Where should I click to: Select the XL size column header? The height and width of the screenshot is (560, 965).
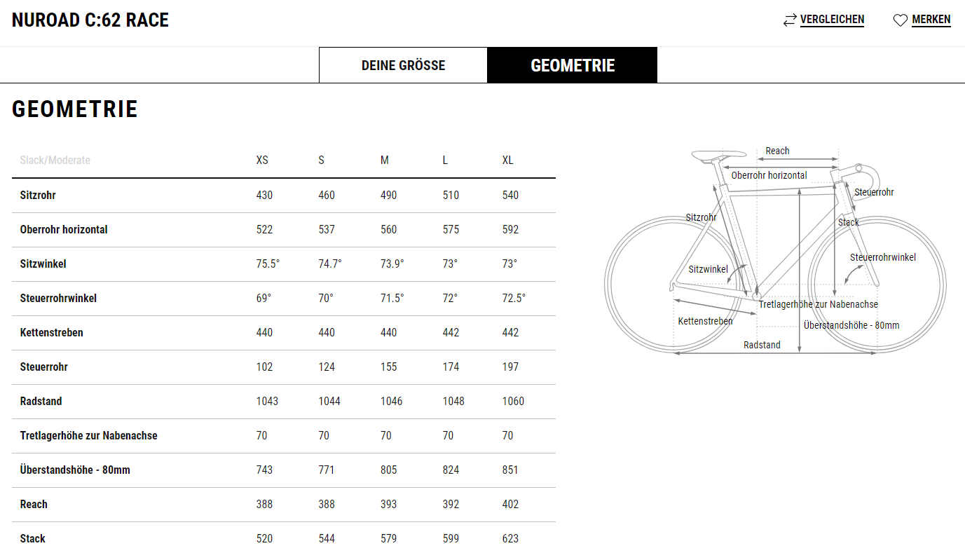click(x=507, y=160)
